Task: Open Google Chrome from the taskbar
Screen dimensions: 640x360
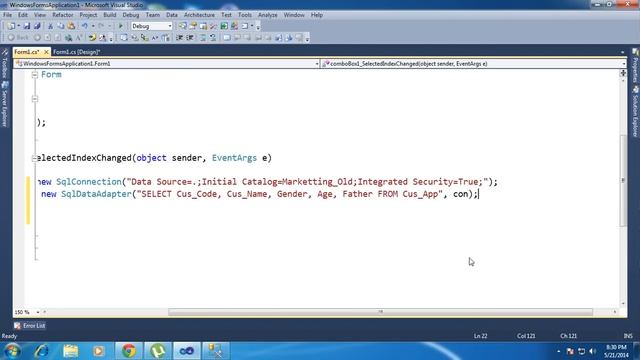Action: [129, 351]
